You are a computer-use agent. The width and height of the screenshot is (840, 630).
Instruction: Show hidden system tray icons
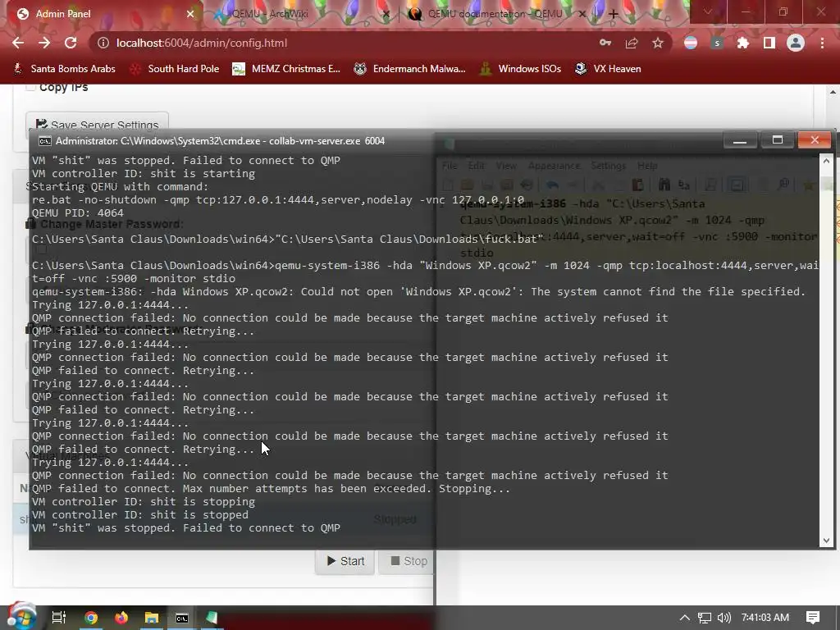point(685,618)
